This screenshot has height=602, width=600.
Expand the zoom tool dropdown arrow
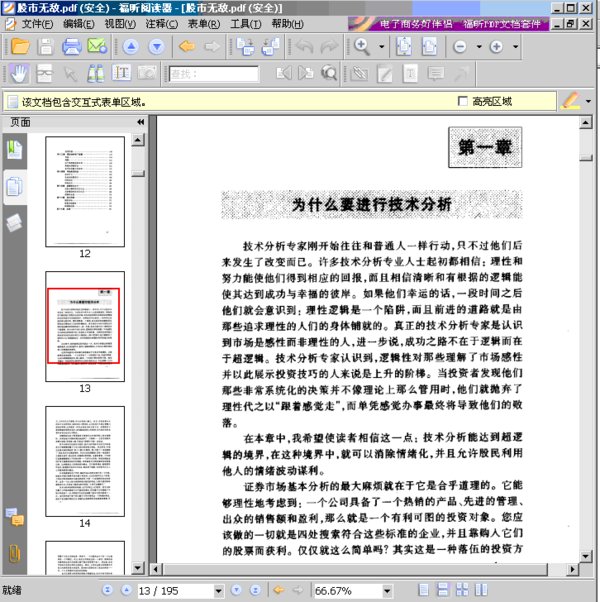(382, 47)
